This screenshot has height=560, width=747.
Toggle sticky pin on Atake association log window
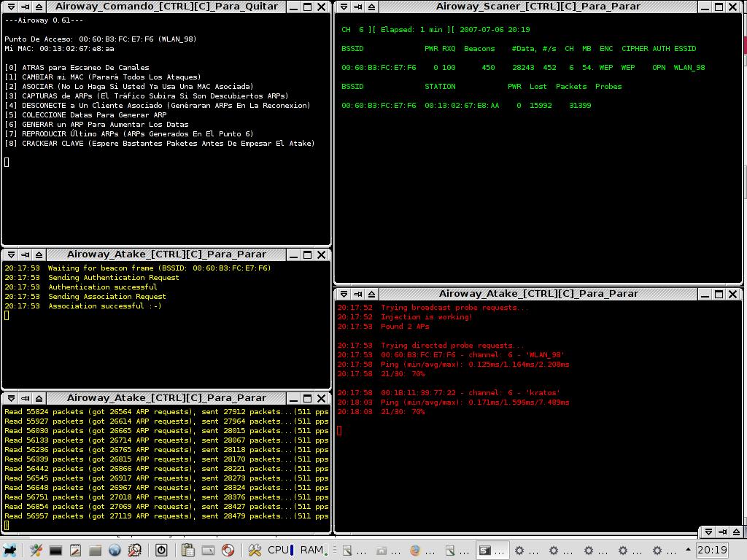[26, 254]
